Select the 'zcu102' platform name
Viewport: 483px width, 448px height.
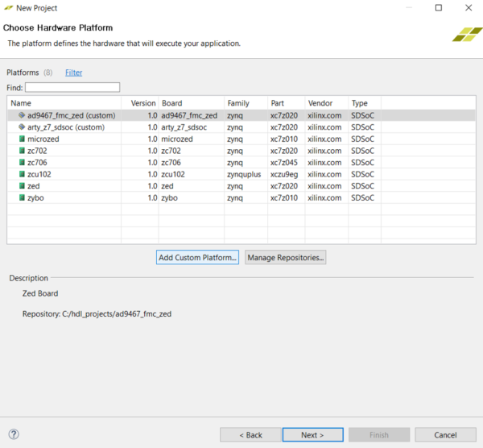click(39, 174)
